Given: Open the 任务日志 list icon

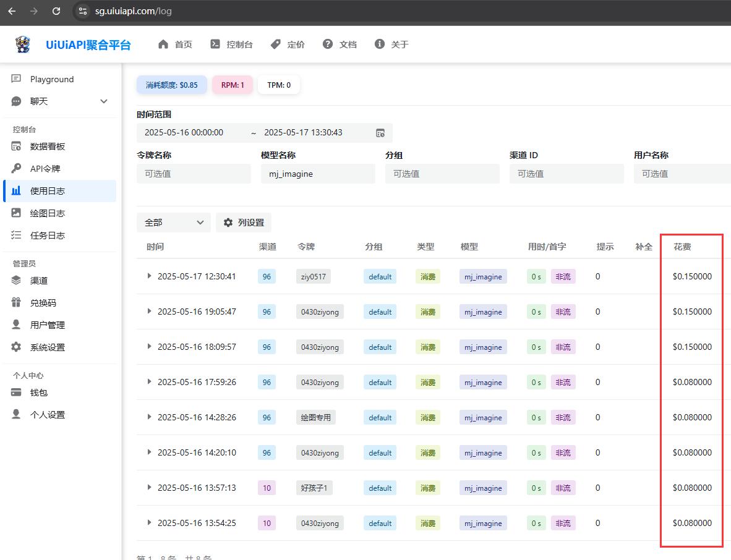Looking at the screenshot, I should pos(16,235).
